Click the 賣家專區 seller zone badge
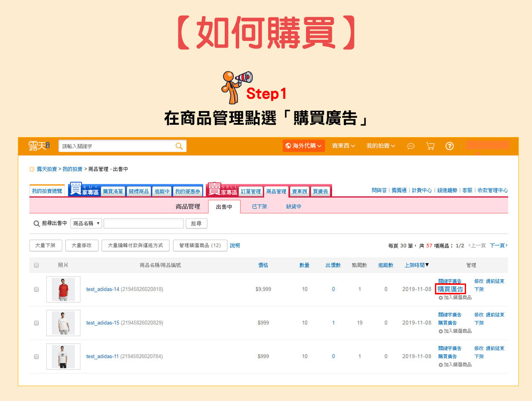This screenshot has width=532, height=401. coord(221,190)
